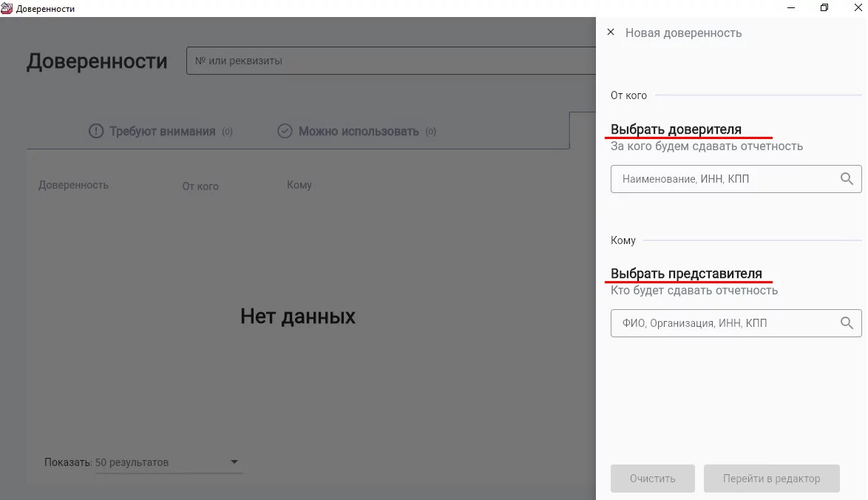Open the Требуют внимания tab
This screenshot has height=500, width=868.
pos(162,132)
